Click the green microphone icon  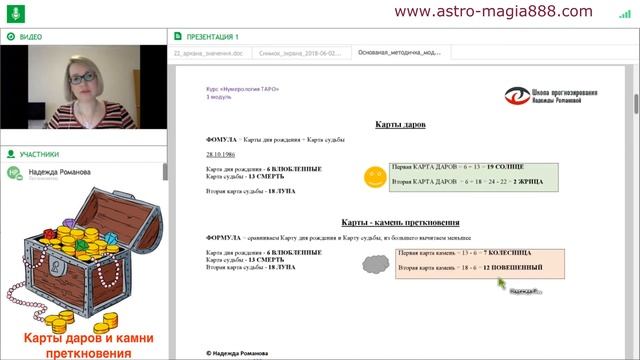click(16, 14)
